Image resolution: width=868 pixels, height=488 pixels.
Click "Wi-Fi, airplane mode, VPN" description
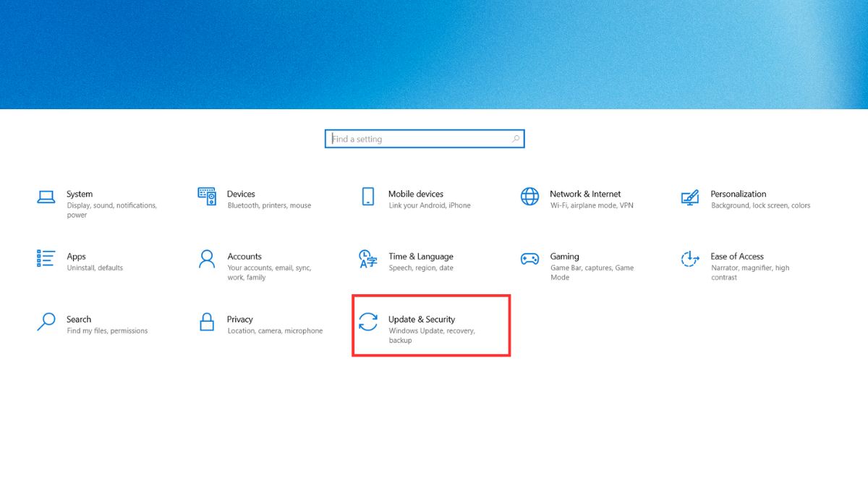(x=592, y=205)
